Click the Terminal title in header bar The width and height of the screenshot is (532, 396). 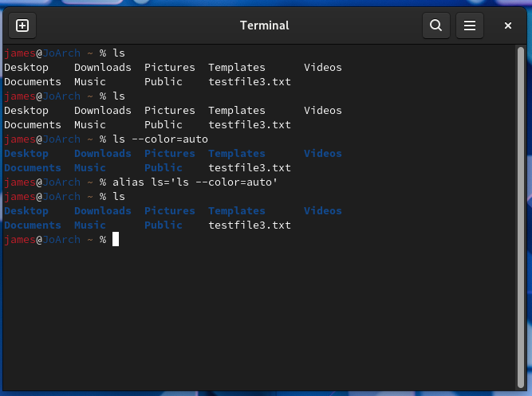click(x=265, y=25)
